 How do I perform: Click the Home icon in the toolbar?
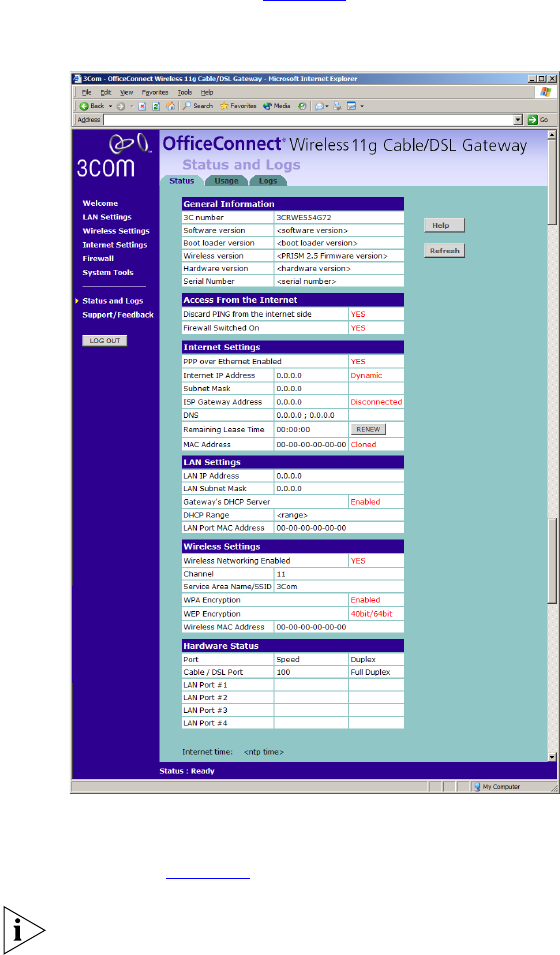(x=171, y=106)
